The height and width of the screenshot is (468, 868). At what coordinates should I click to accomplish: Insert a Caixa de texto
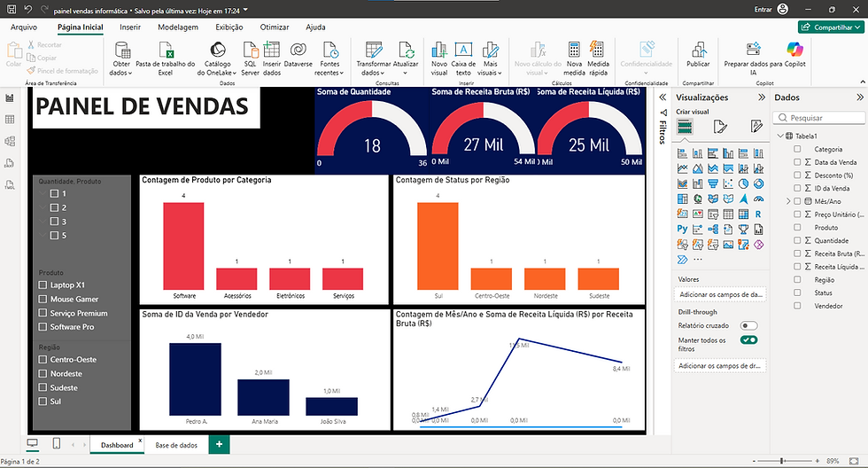pos(463,58)
